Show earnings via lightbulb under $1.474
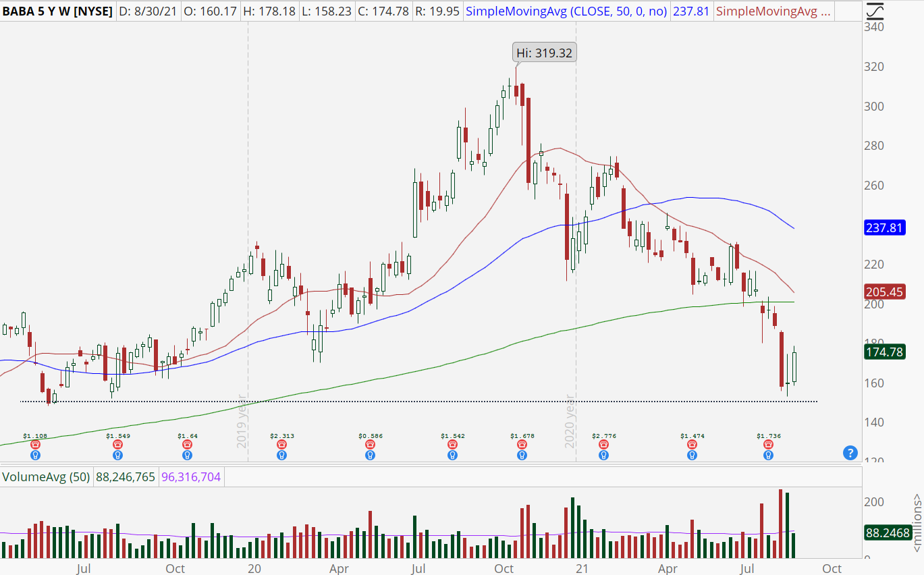 pos(692,455)
